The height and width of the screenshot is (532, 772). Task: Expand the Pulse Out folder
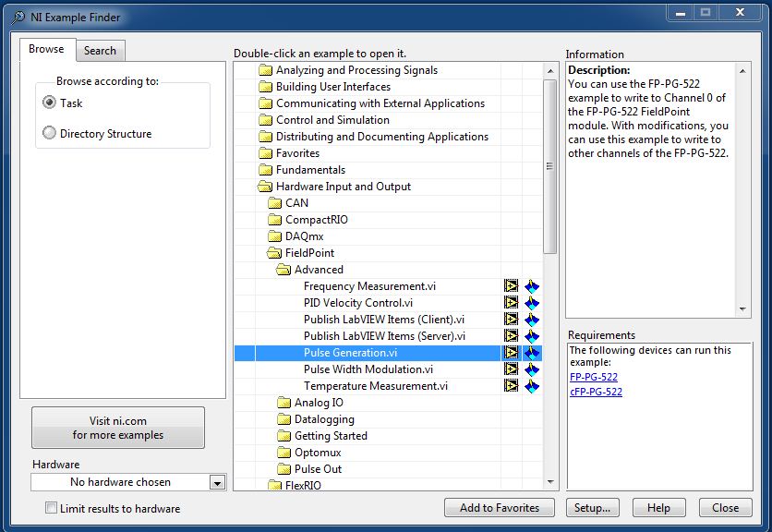pyautogui.click(x=283, y=469)
